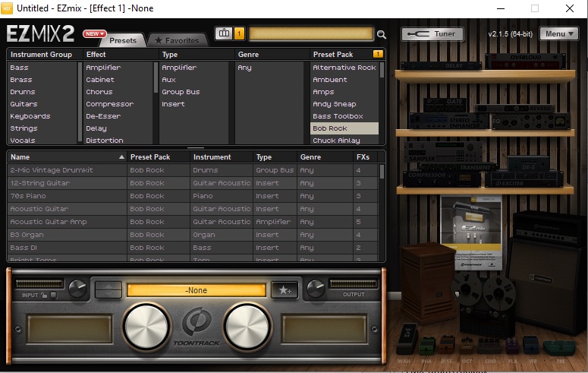Filter by De-Esser effect

(x=103, y=116)
